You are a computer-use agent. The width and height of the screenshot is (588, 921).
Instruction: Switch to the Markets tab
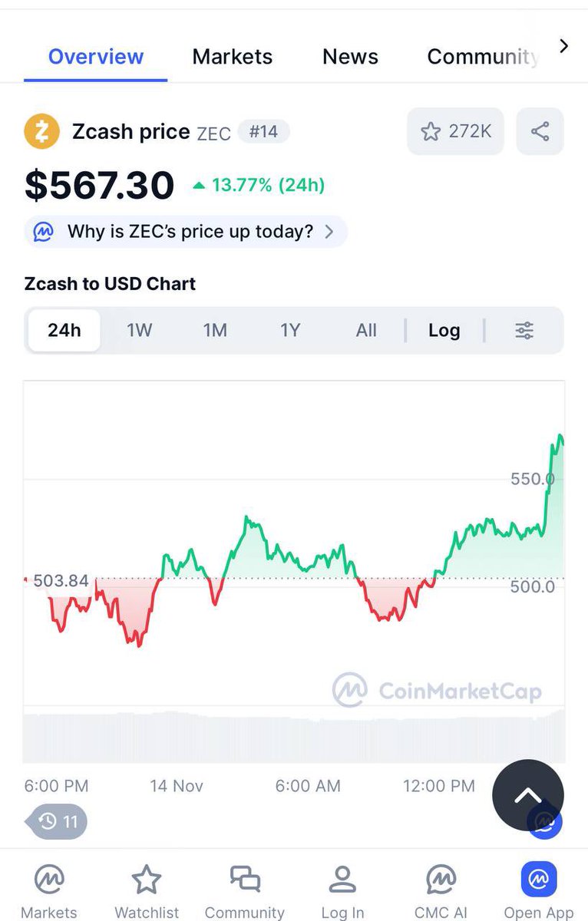click(x=233, y=57)
